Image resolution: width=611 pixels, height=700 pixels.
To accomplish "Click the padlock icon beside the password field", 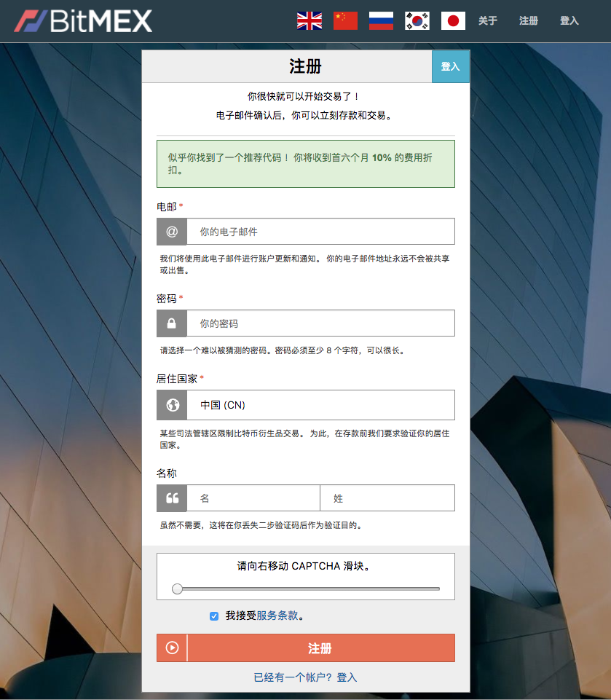I will [x=171, y=323].
